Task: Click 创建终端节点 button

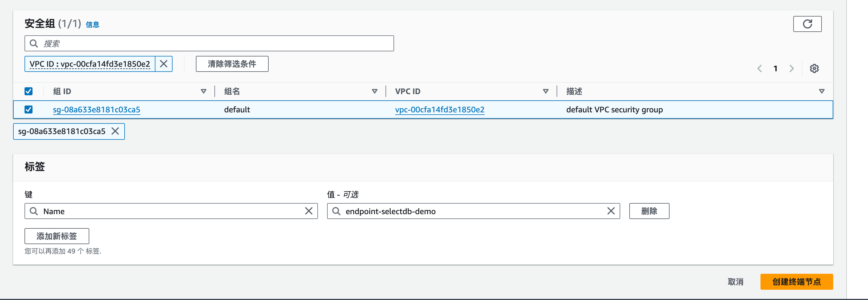Action: tap(796, 282)
